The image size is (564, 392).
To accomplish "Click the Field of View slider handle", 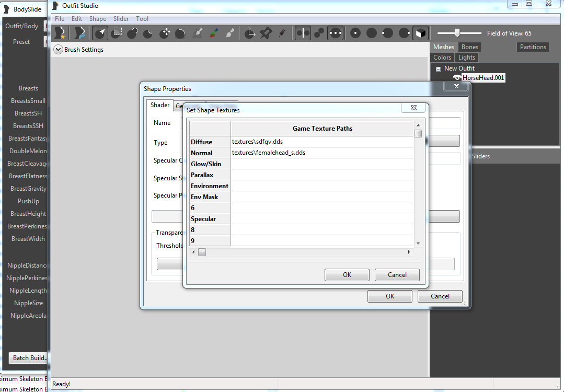I will pyautogui.click(x=457, y=33).
